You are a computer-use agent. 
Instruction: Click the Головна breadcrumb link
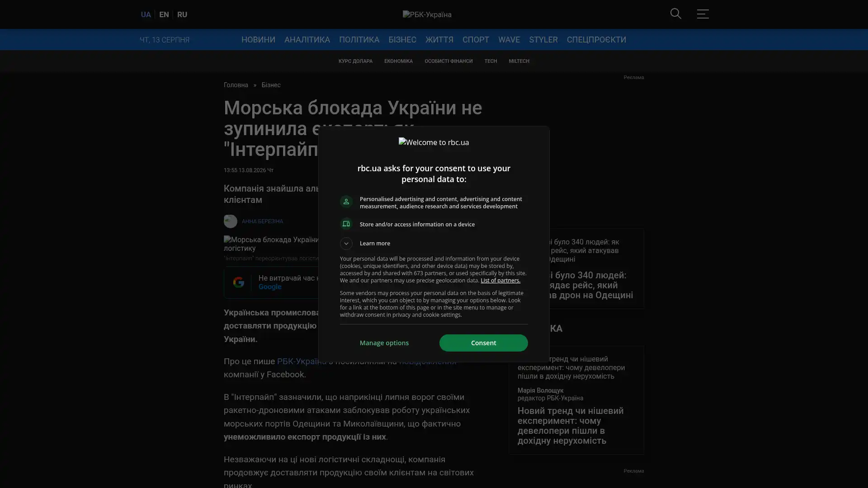click(236, 85)
